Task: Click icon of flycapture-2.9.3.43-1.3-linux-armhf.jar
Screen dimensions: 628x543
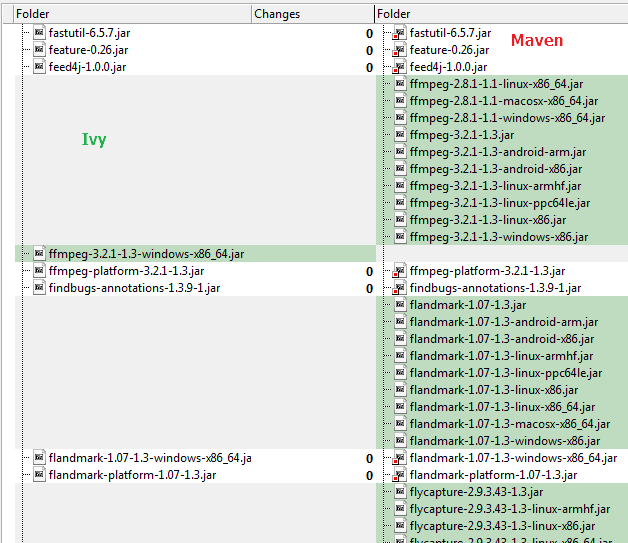Action: coord(400,509)
